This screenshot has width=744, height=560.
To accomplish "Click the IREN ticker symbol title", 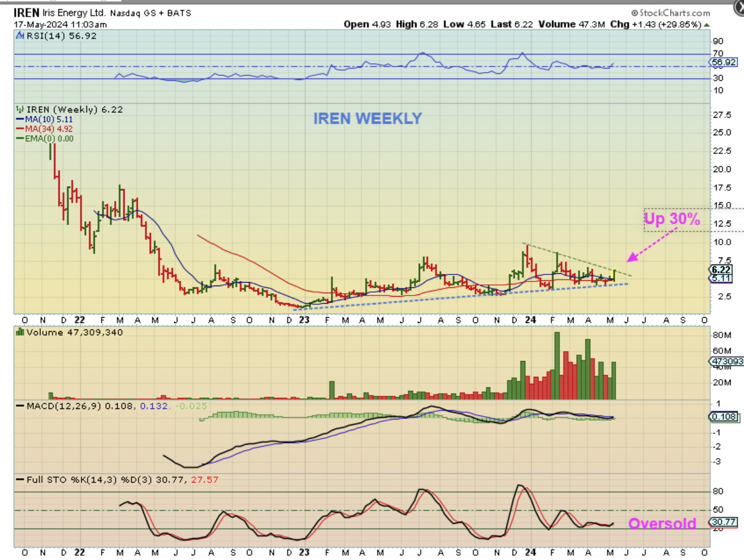I will [26, 12].
